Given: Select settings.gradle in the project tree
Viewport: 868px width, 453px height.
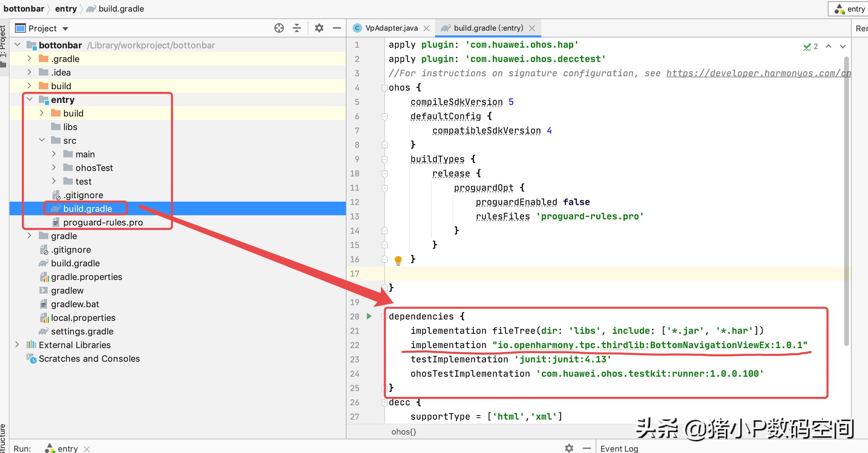Looking at the screenshot, I should [x=82, y=331].
